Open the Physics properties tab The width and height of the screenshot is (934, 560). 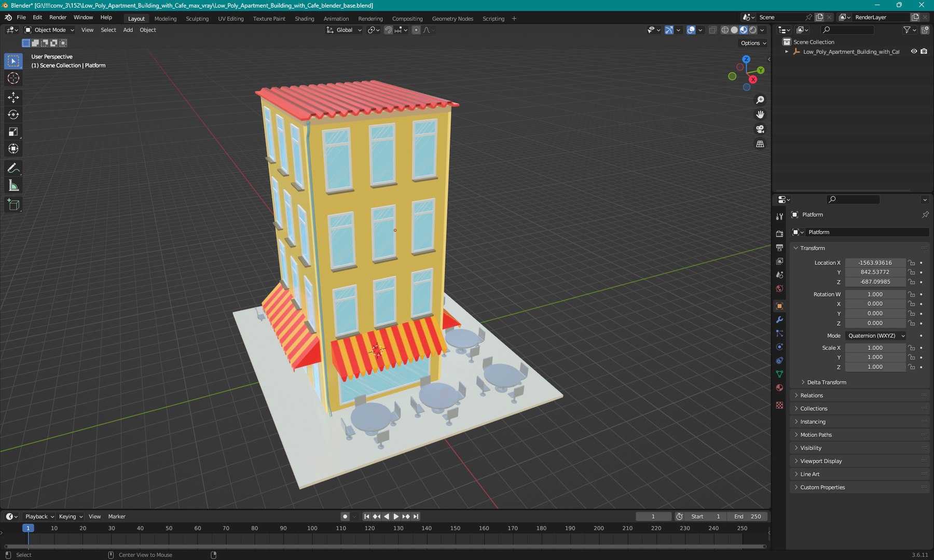click(x=779, y=347)
